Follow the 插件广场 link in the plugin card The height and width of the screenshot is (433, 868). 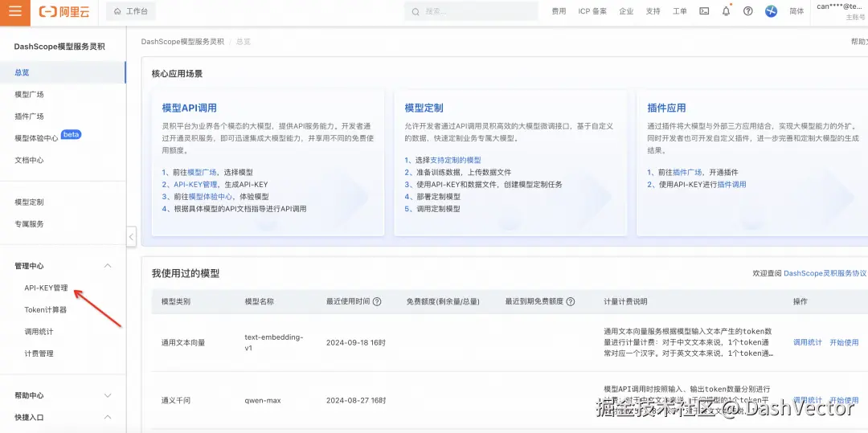point(687,173)
